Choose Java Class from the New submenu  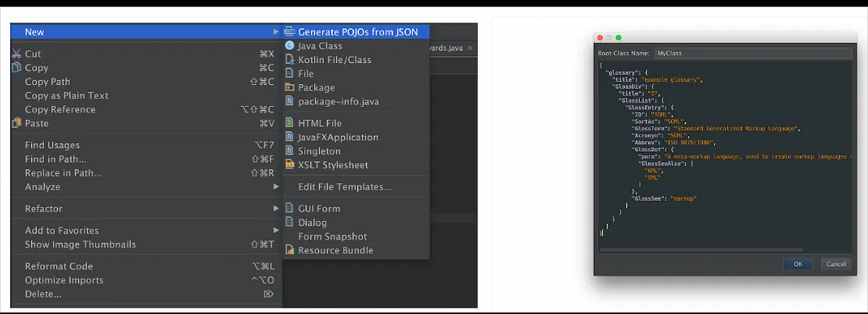(356, 46)
